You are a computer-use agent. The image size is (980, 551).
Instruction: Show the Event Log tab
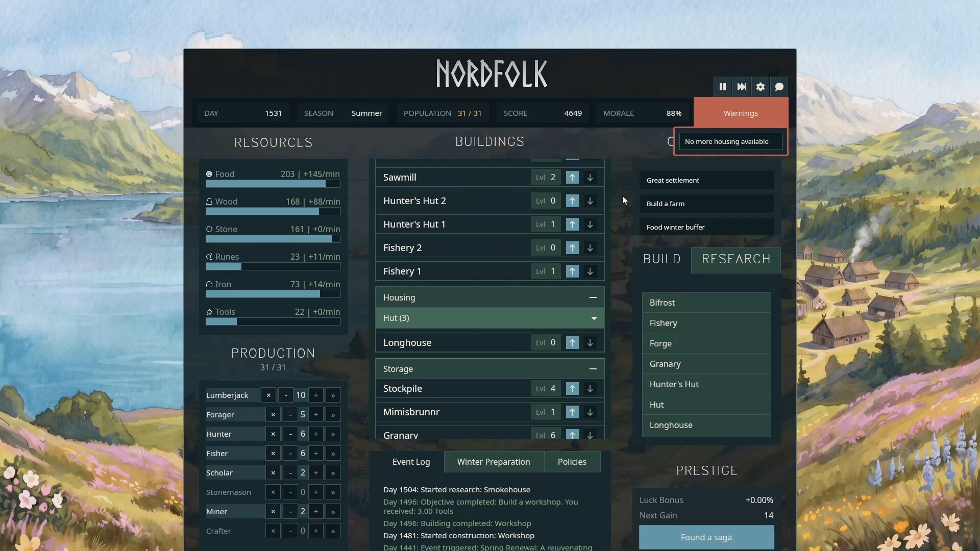[411, 462]
